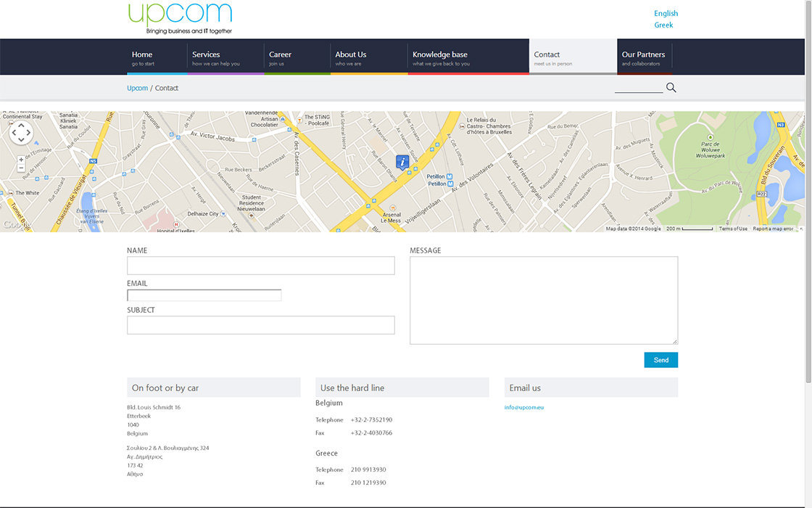812x508 pixels.
Task: Open Report a map error link
Action: [x=773, y=229]
